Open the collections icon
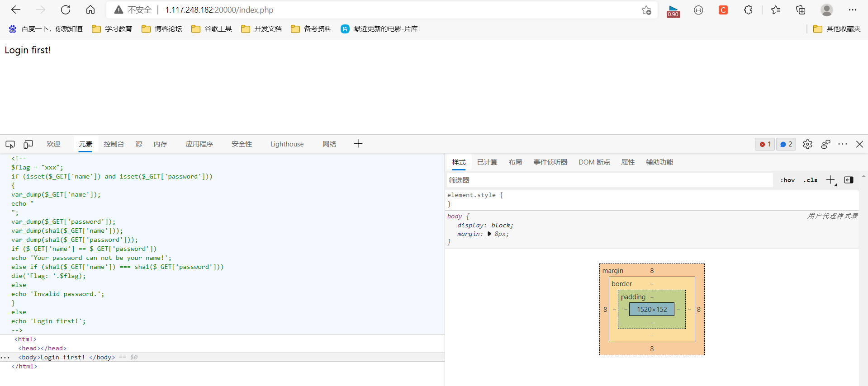The image size is (868, 386). click(x=801, y=10)
